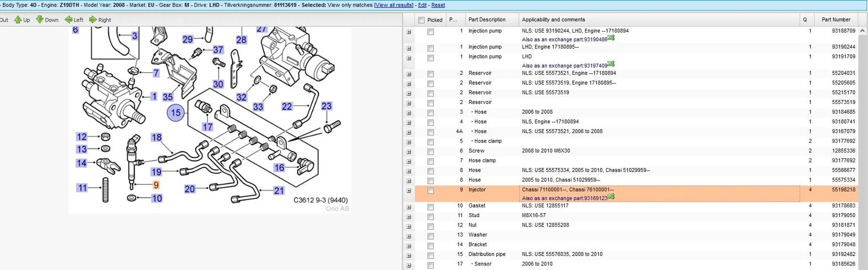
Task: Expand row for Washer 93179049
Action: pos(409,236)
